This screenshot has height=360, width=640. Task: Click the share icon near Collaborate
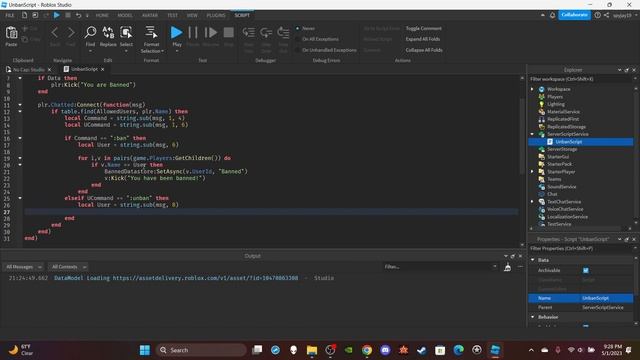coord(607,15)
